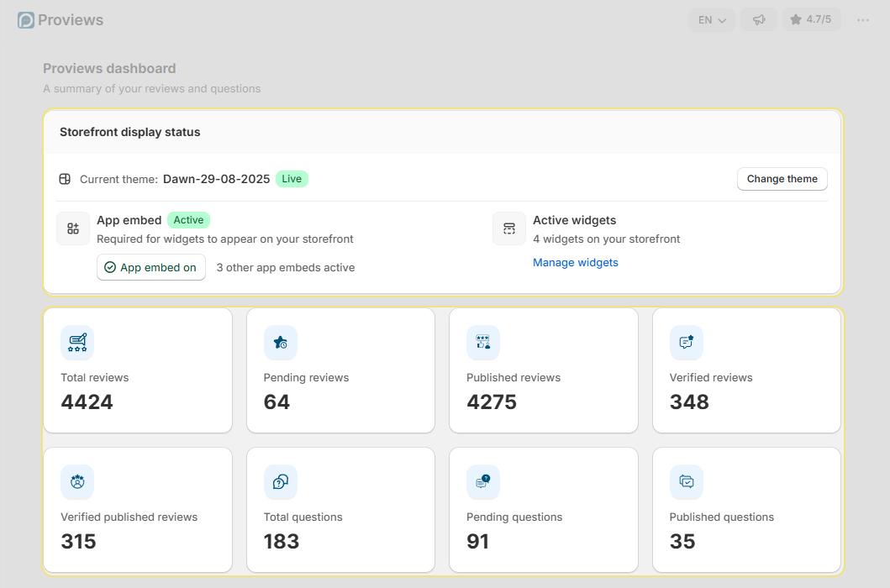Toggle the App embed on button
Screen dimensions: 890x588
click(151, 267)
